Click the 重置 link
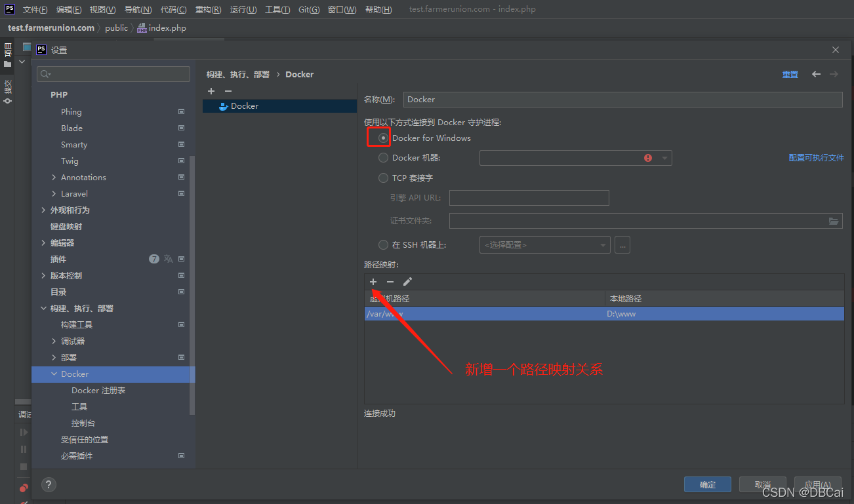The width and height of the screenshot is (854, 504). pos(790,75)
